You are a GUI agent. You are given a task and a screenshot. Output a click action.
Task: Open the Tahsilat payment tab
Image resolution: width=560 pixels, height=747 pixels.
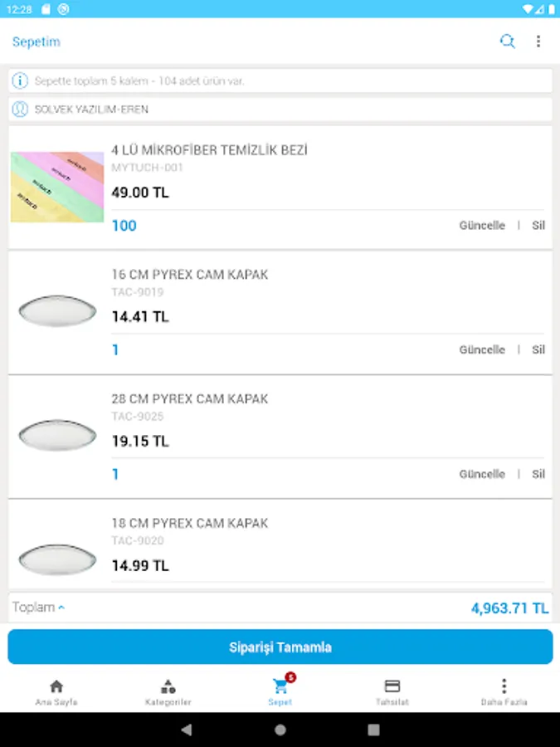pos(392,692)
